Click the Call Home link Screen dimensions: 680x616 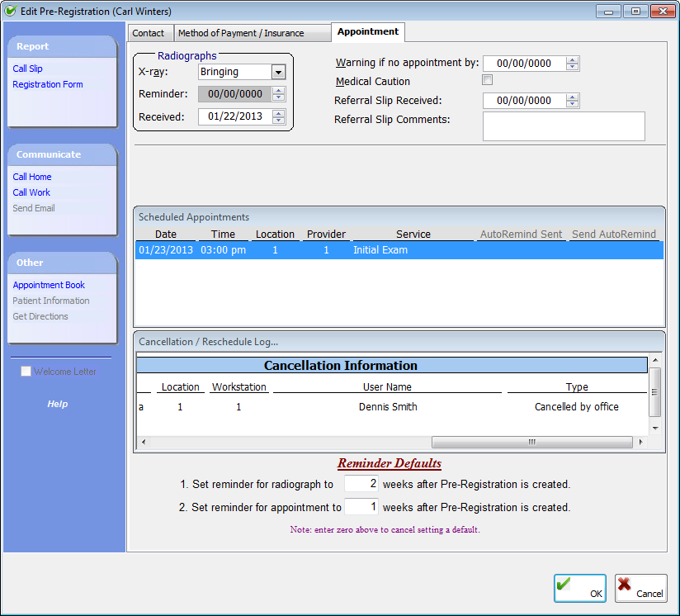click(x=32, y=177)
